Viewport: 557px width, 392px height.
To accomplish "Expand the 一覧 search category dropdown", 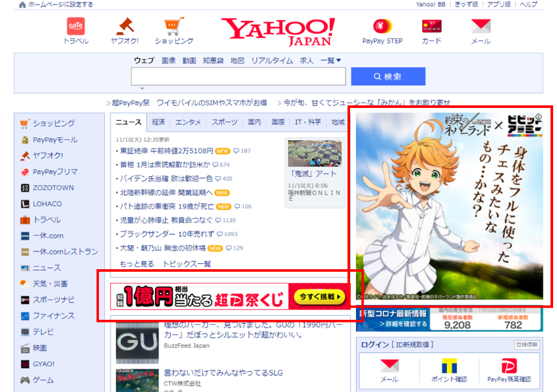I will (331, 60).
